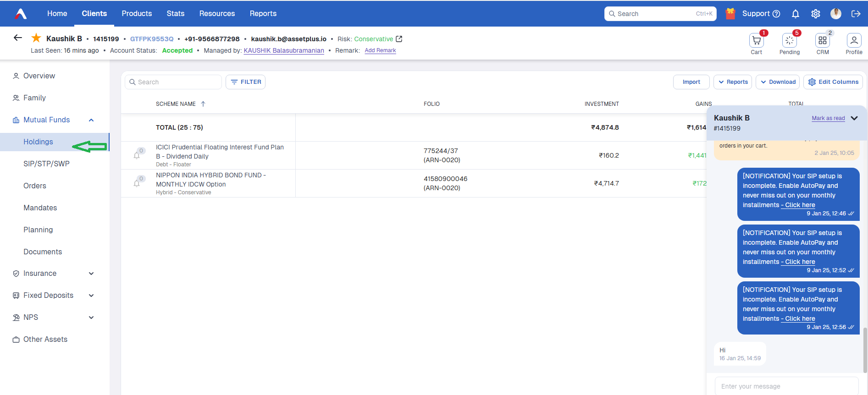Go back using the left arrow
The height and width of the screenshot is (395, 868).
point(18,38)
